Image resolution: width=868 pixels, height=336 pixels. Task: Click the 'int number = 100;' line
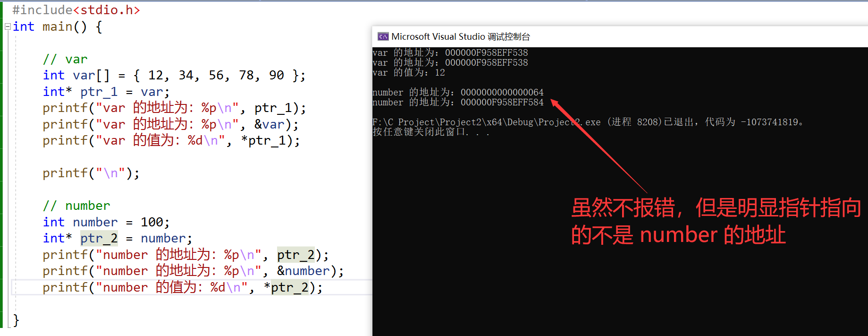click(x=106, y=222)
